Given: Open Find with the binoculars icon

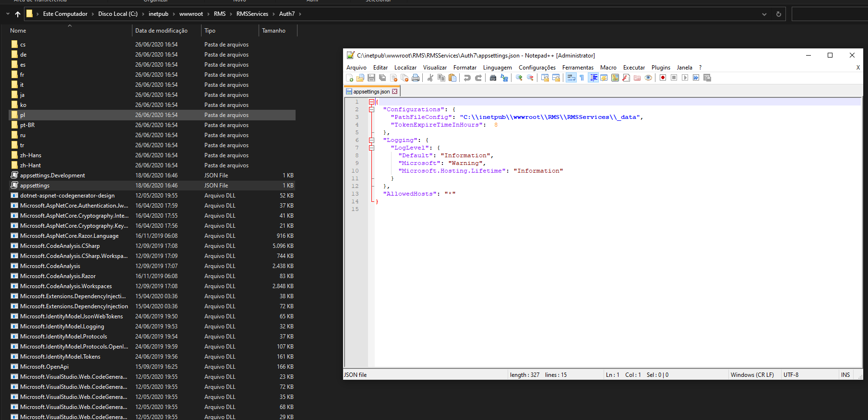Looking at the screenshot, I should (493, 78).
